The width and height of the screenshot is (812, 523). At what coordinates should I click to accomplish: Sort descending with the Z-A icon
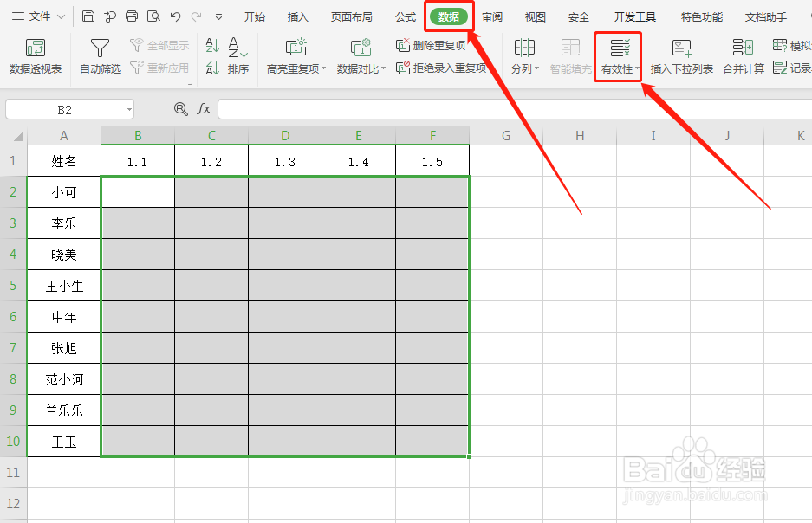pos(212,68)
